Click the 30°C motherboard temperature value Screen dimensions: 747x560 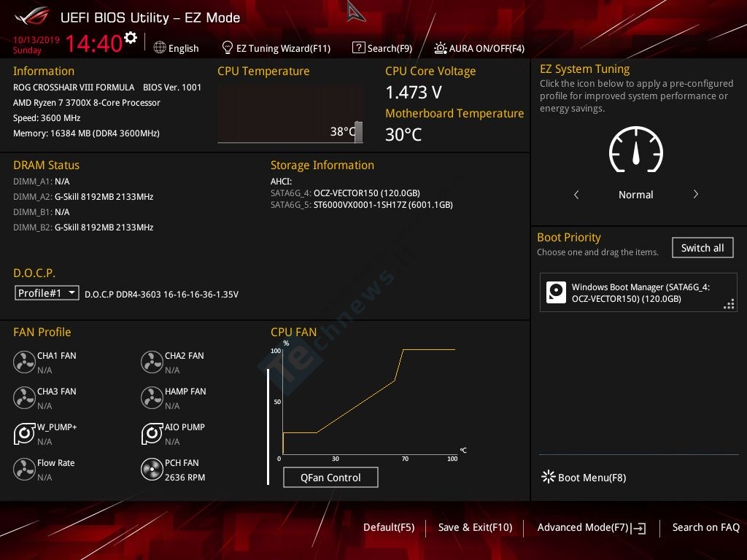click(403, 134)
